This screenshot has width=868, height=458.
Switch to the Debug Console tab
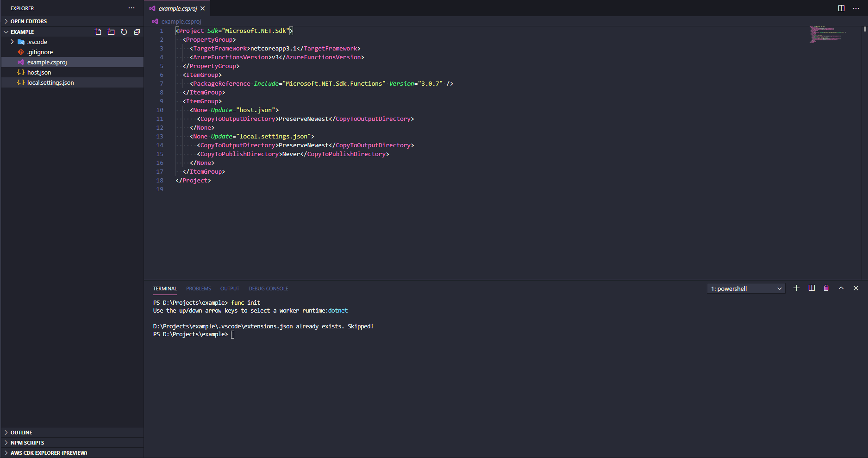[x=269, y=289]
